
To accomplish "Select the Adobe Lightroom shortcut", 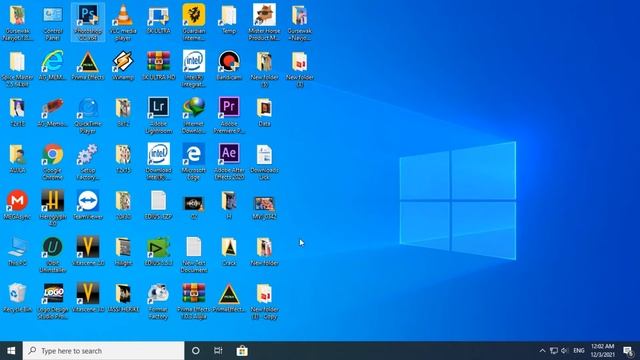I will coord(158,116).
